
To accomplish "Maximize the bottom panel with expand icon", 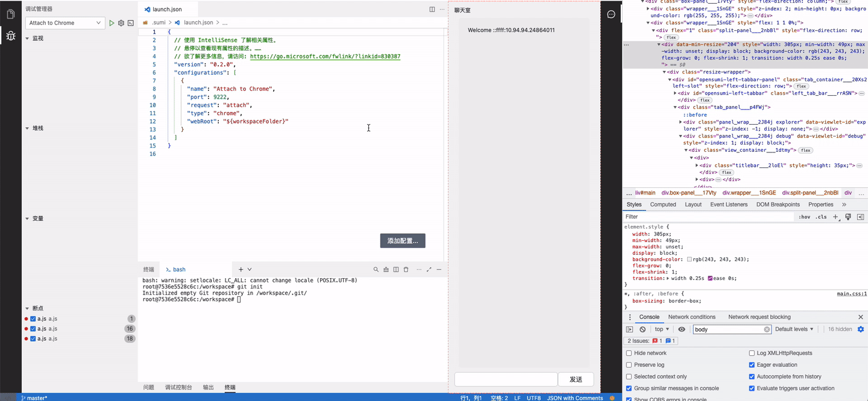I will click(429, 269).
